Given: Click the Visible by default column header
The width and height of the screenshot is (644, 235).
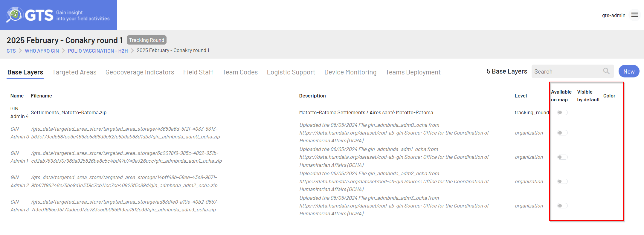Looking at the screenshot, I should point(588,96).
